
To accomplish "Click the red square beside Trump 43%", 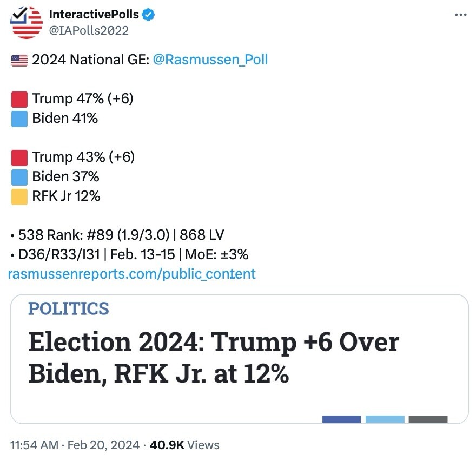I will point(19,157).
